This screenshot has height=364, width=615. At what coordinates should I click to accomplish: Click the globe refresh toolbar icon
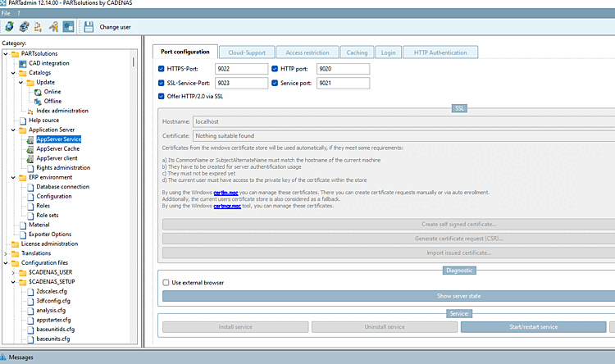tap(9, 27)
